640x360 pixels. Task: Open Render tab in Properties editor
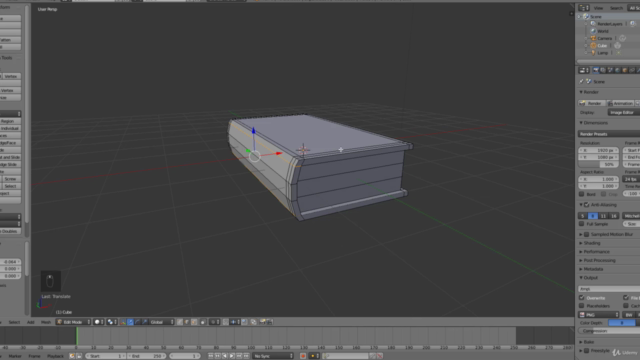pos(596,71)
